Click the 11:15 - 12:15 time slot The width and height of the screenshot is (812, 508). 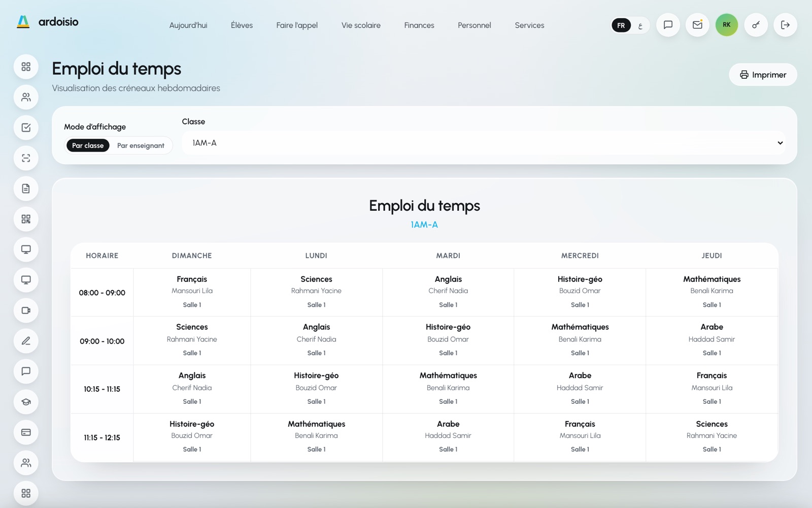102,437
